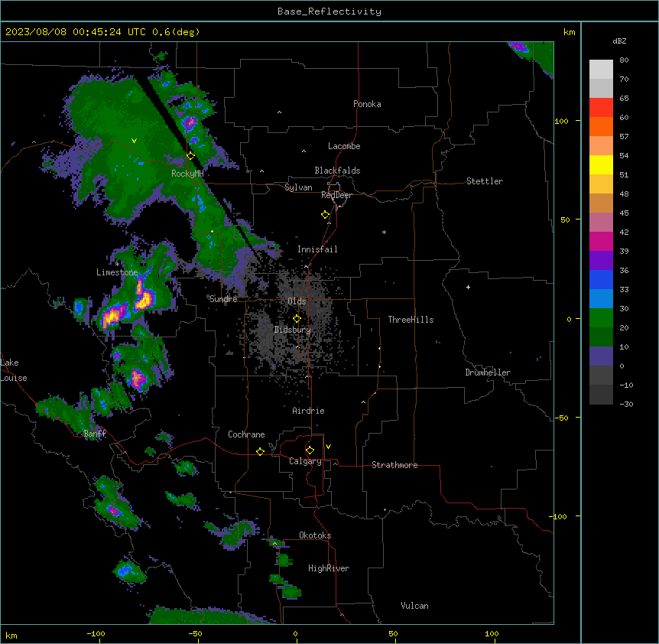Click the 50 tick on right axis
Screen dimensions: 659x644
pyautogui.click(x=565, y=220)
